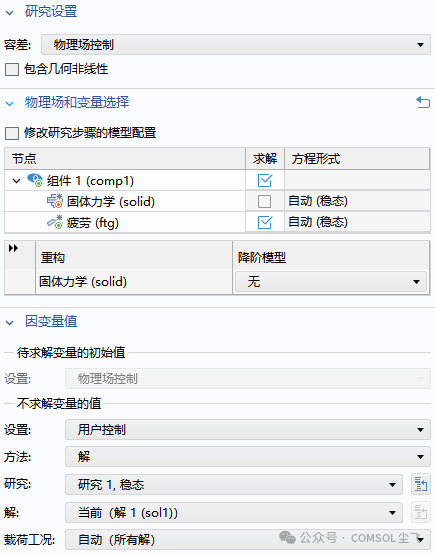The height and width of the screenshot is (555, 435).
Task: Click the Component 1 (comp1) icon
Action: click(x=35, y=180)
